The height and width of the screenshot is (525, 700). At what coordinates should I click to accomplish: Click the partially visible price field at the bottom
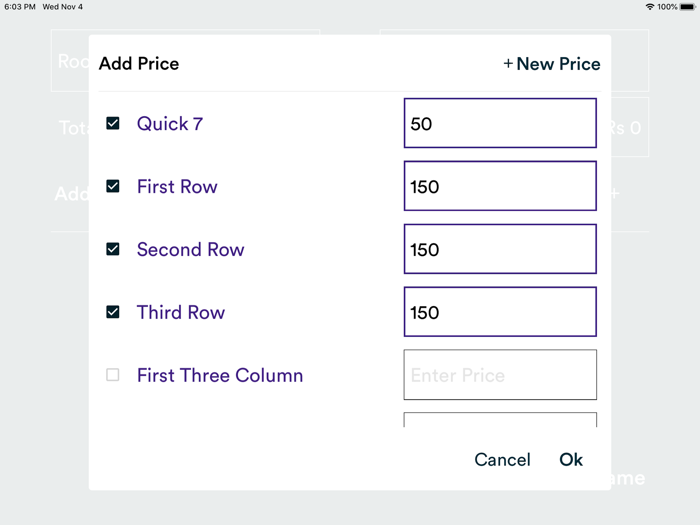[500, 420]
